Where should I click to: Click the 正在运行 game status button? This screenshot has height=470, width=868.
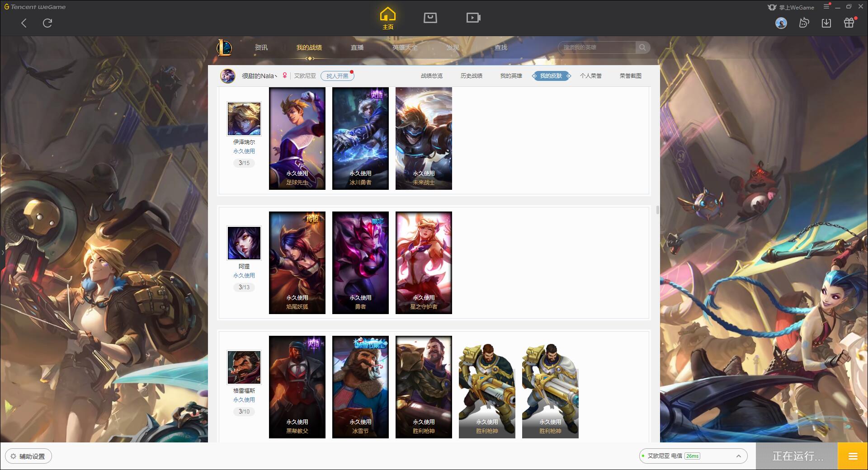797,456
